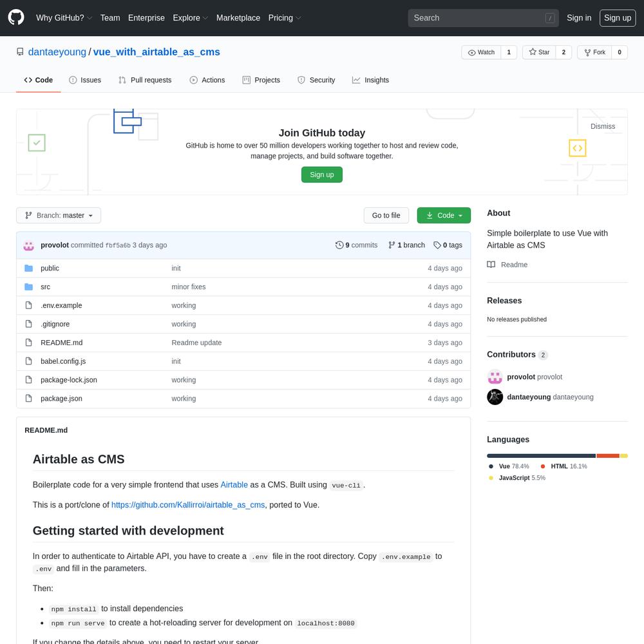Open the GitHub home logo
644x644 pixels.
click(16, 17)
